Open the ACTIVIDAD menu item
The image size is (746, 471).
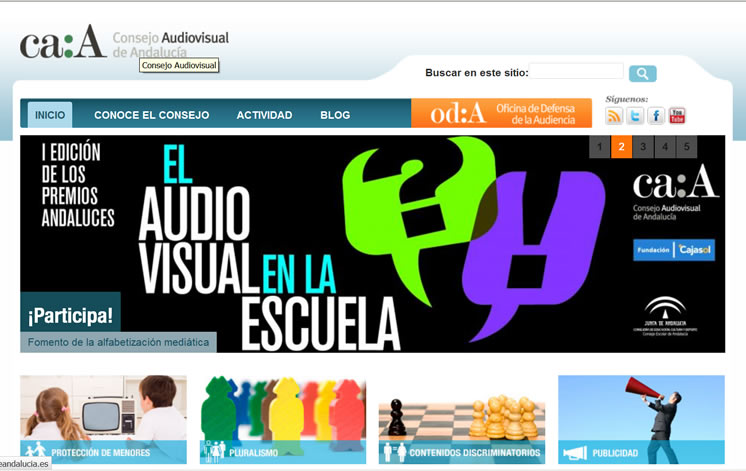264,115
